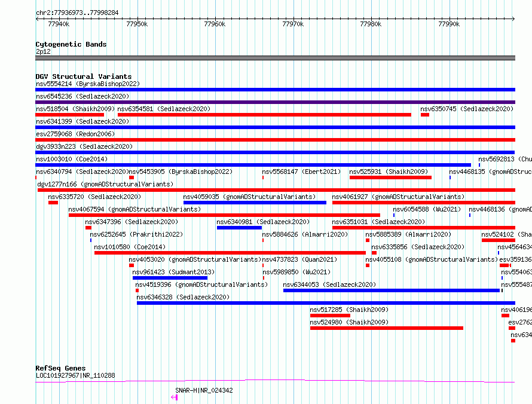Open nsv518504 (Shaikh2009) variant
The height and width of the screenshot is (404, 532).
pyautogui.click(x=75, y=109)
